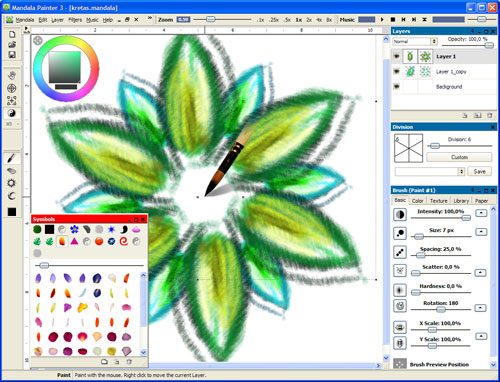Click the music Play button
Image resolution: width=500 pixels, height=382 pixels.
click(x=382, y=20)
